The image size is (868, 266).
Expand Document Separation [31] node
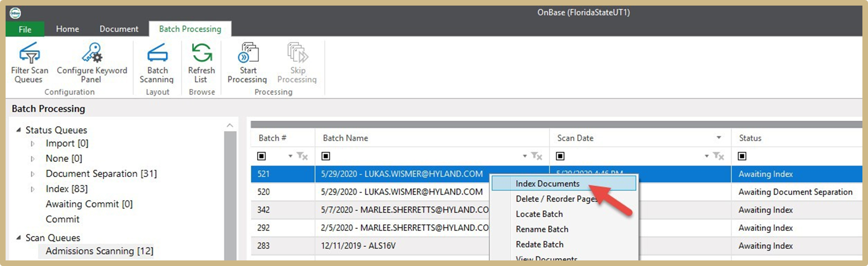click(x=33, y=174)
